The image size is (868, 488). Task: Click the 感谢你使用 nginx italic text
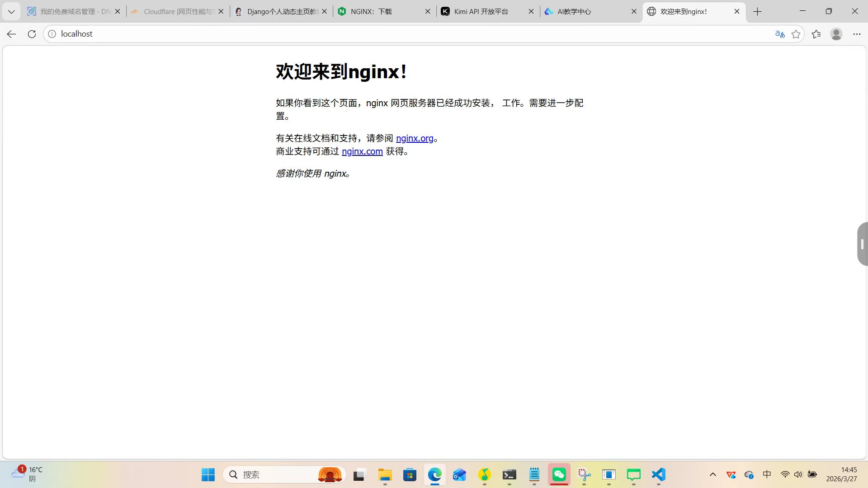pos(313,174)
